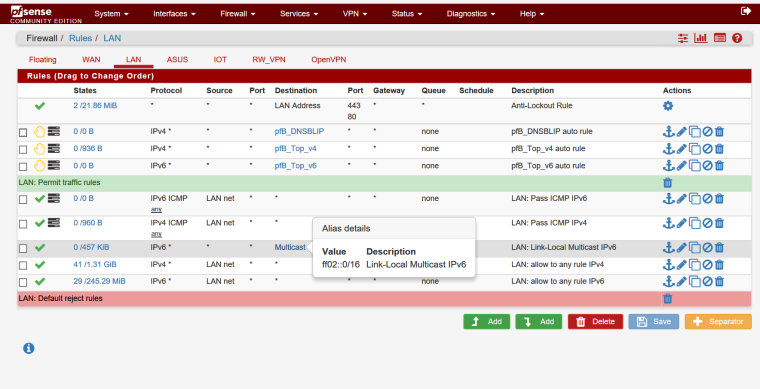Open the pfB_DNSBLIP alias link
The image size is (760, 389).
coord(299,131)
